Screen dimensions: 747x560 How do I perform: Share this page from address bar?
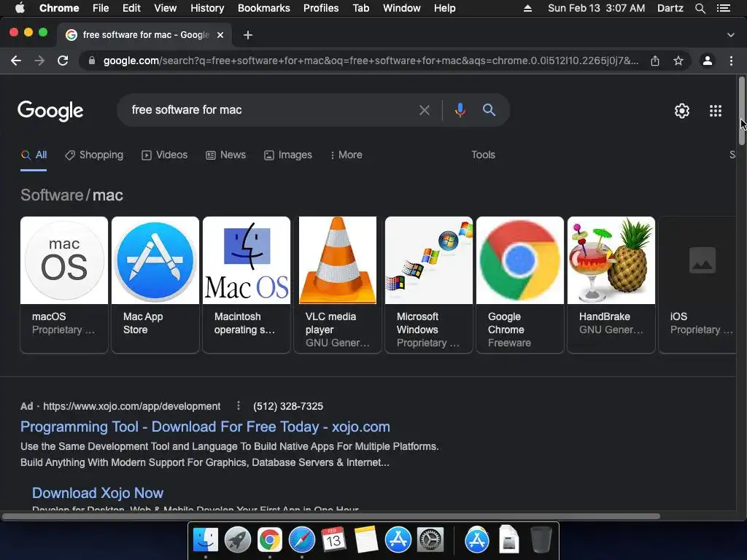[x=655, y=61]
